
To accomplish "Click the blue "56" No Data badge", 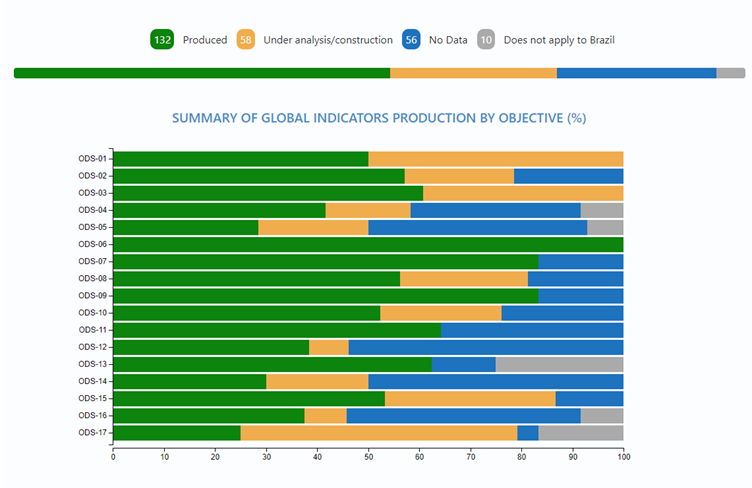I will pyautogui.click(x=410, y=40).
